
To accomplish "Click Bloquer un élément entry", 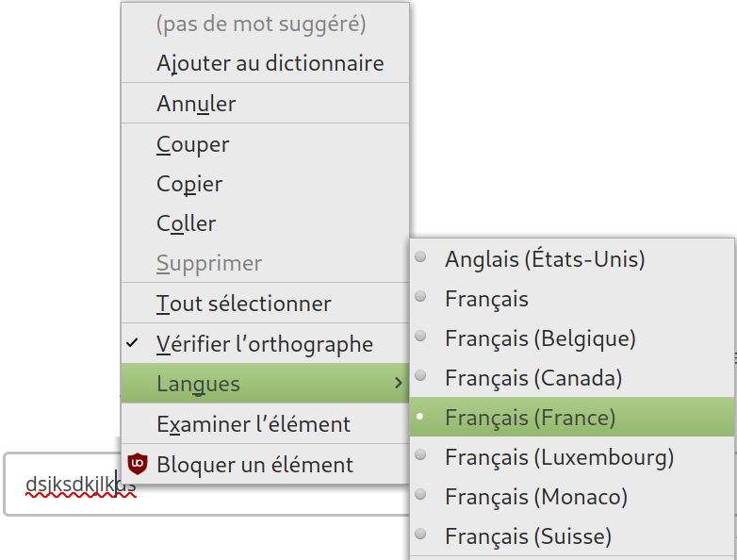I will coord(254,464).
